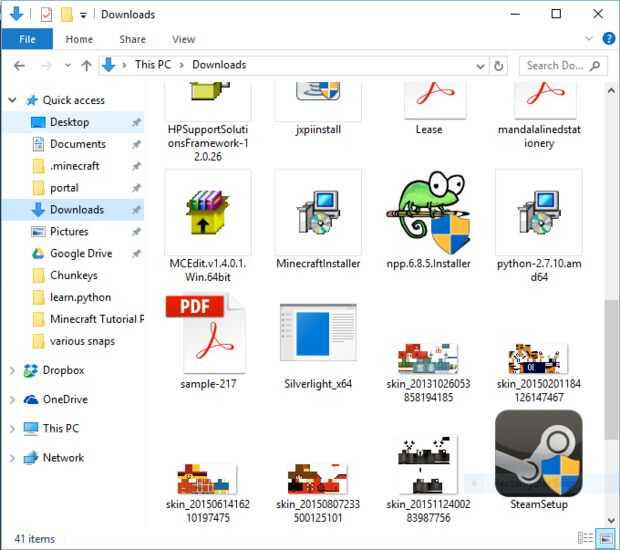
Task: Open the Customize Quick Access Toolbar dropdown
Action: [83, 15]
